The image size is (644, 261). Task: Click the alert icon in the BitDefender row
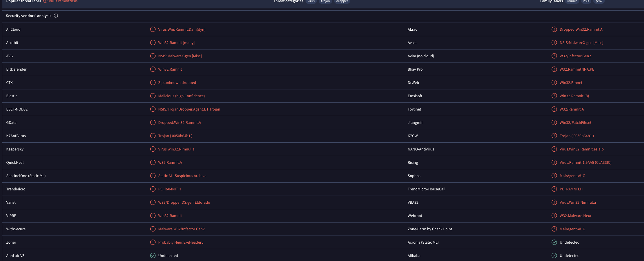pyautogui.click(x=153, y=69)
